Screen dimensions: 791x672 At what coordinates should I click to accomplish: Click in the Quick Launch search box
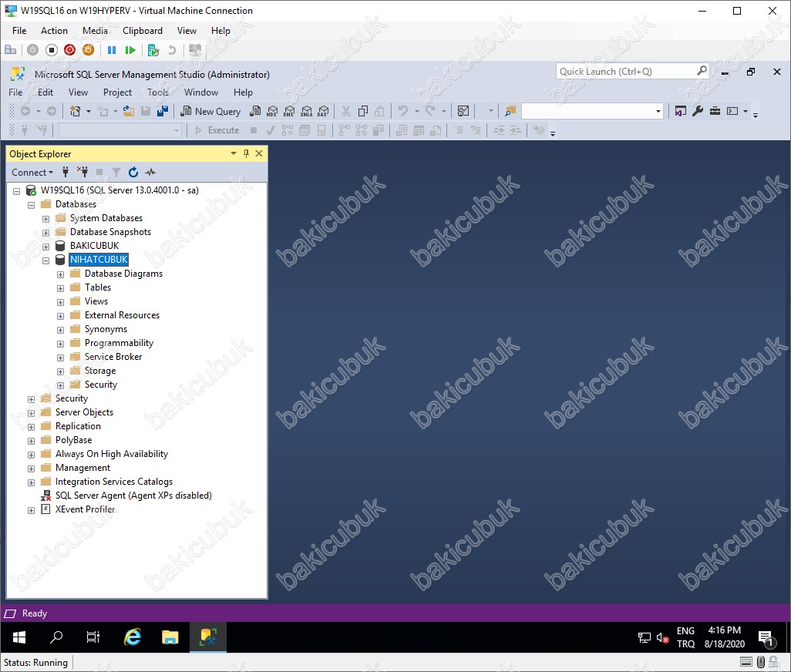click(625, 72)
